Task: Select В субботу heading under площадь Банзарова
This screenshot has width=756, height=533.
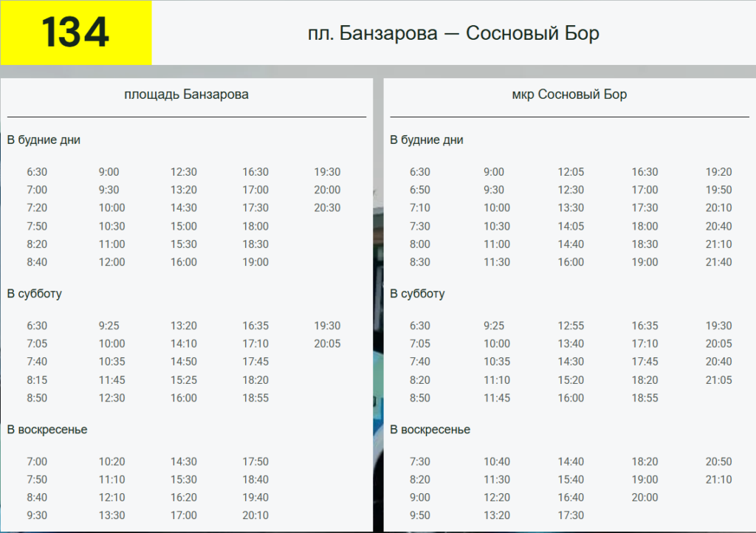Action: pos(35,294)
